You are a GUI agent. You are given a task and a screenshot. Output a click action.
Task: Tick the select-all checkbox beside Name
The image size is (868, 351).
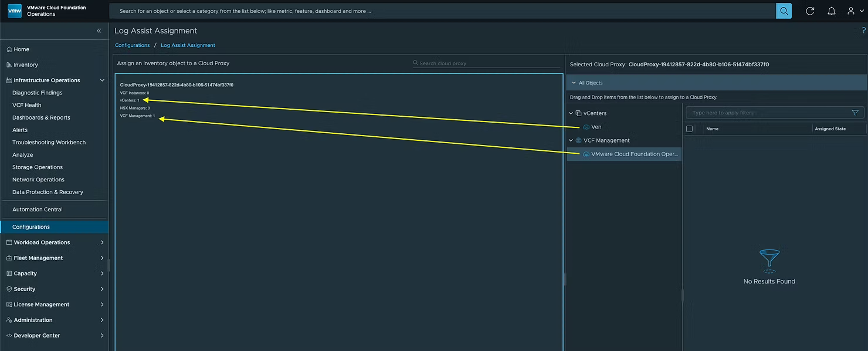tap(690, 129)
